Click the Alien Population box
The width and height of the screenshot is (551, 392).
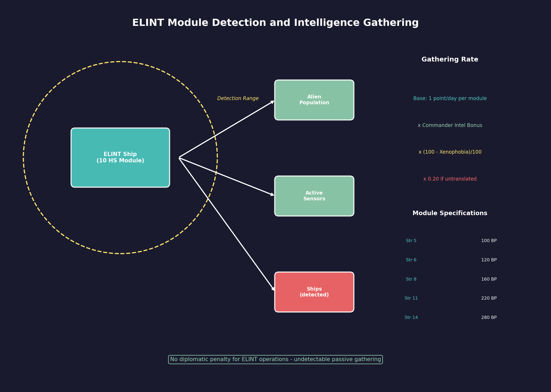coord(314,100)
